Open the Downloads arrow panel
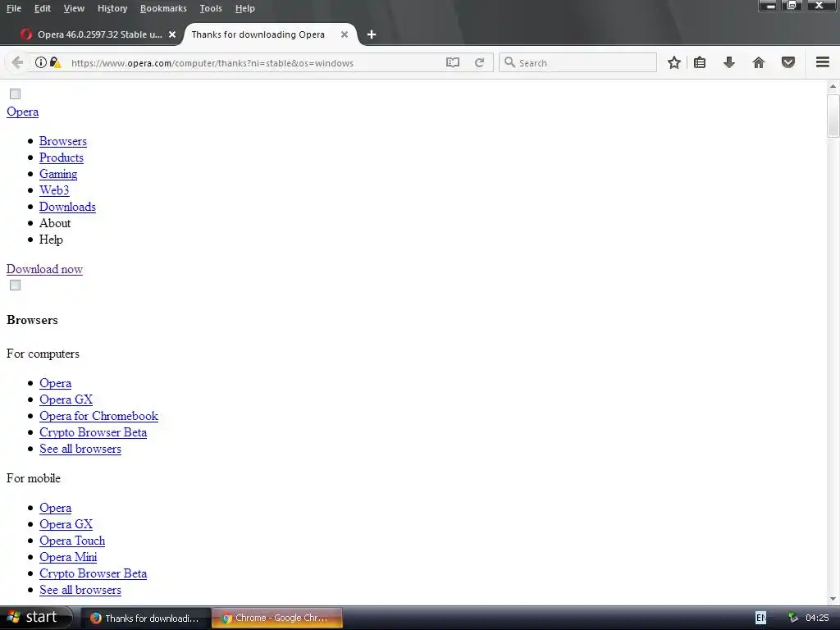840x630 pixels. tap(729, 62)
